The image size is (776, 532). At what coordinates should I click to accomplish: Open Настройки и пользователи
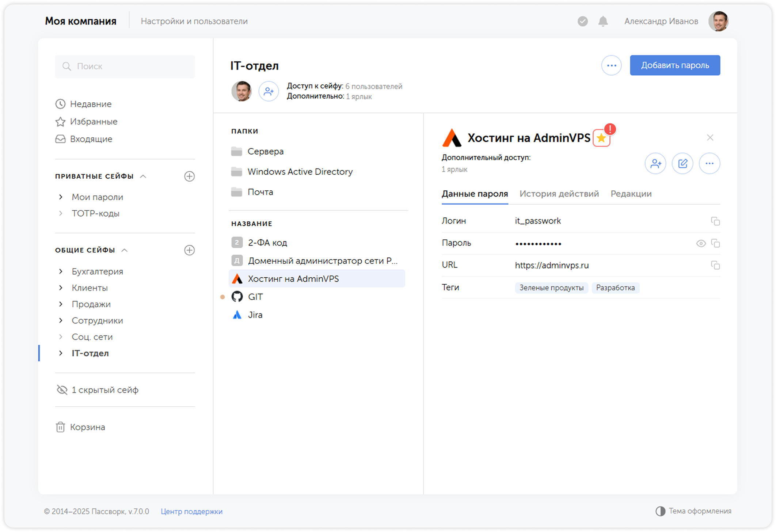tap(194, 22)
